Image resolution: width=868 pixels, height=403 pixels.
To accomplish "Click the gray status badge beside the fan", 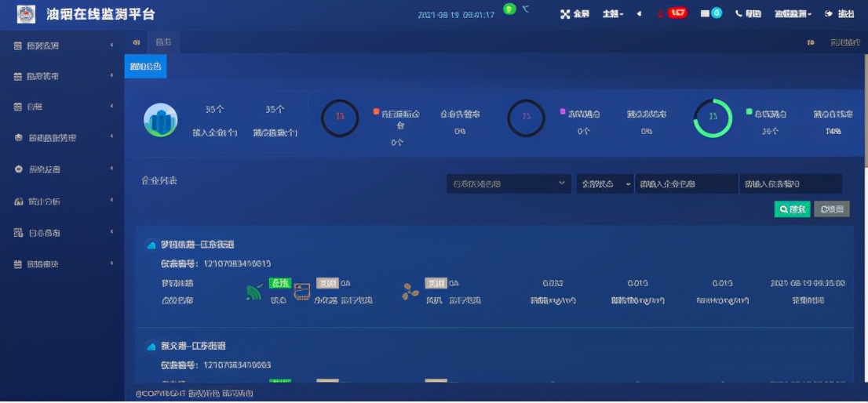I will (436, 283).
